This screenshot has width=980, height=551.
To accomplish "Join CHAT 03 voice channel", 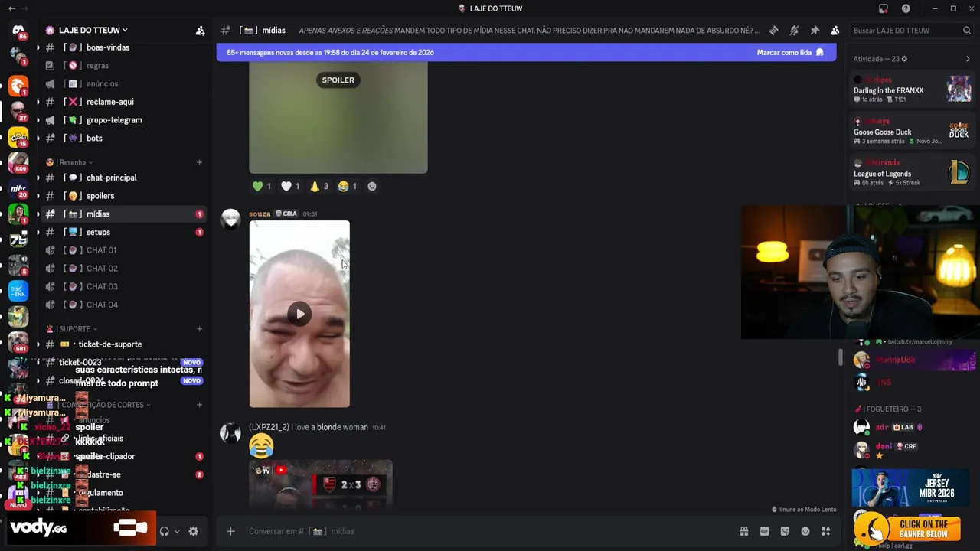I will [x=122, y=286].
